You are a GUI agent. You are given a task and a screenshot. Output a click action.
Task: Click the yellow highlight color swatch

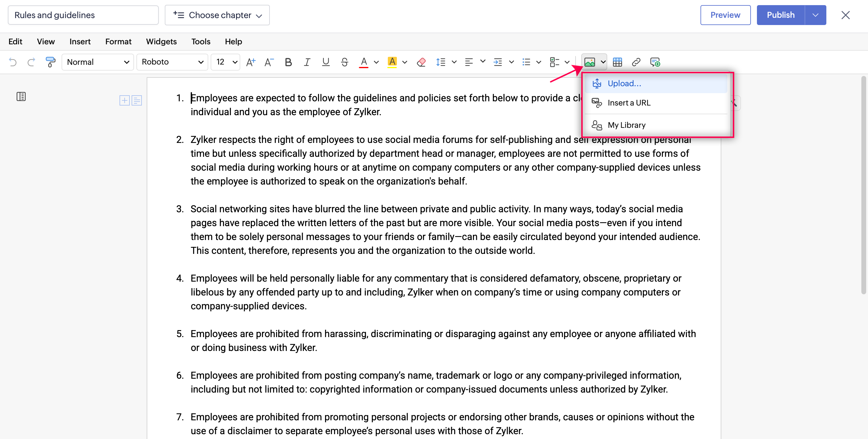pyautogui.click(x=392, y=62)
